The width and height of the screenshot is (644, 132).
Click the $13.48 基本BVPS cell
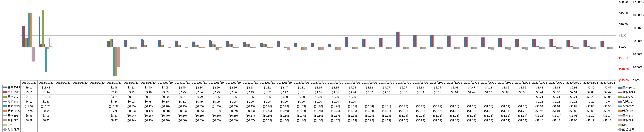click(46, 88)
